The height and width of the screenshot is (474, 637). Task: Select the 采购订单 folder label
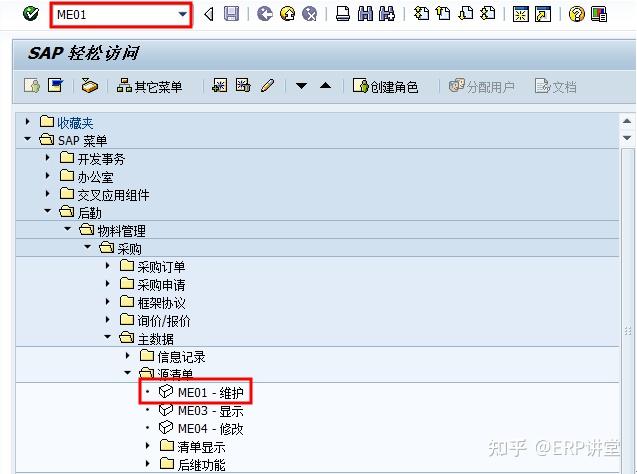[161, 267]
